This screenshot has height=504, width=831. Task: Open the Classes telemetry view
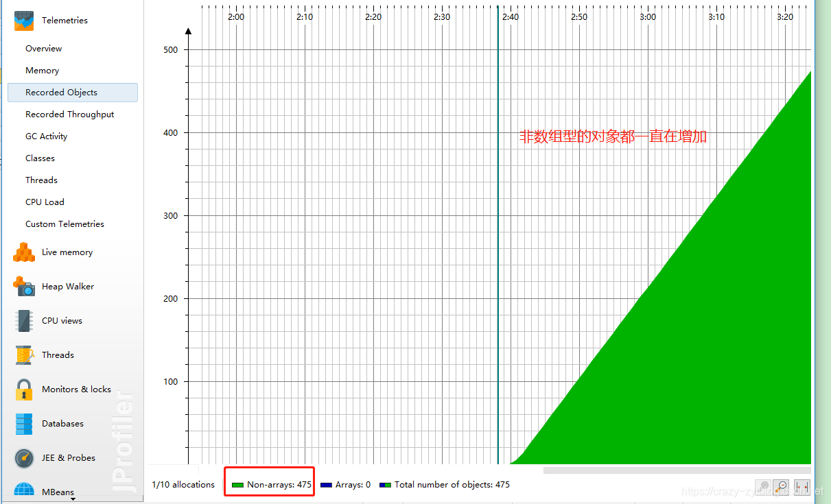40,158
